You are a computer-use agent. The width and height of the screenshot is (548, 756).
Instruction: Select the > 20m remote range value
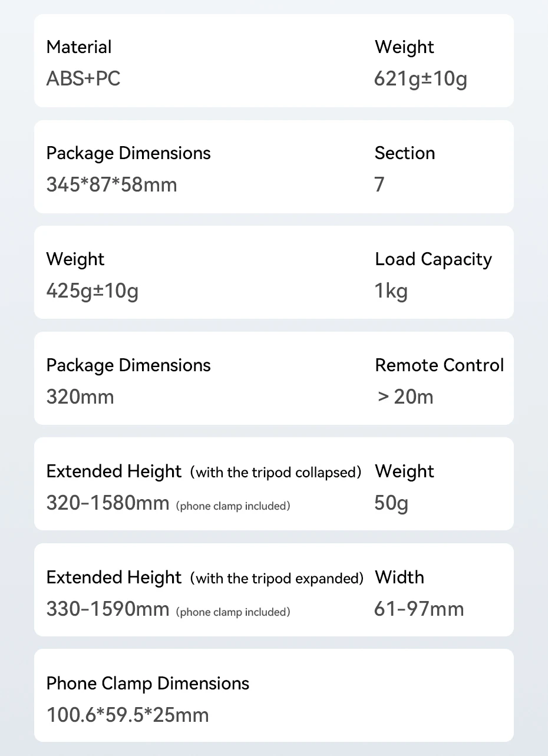(x=405, y=397)
